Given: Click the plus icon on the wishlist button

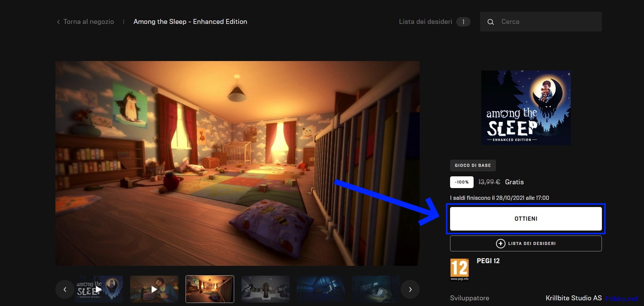Looking at the screenshot, I should point(501,243).
